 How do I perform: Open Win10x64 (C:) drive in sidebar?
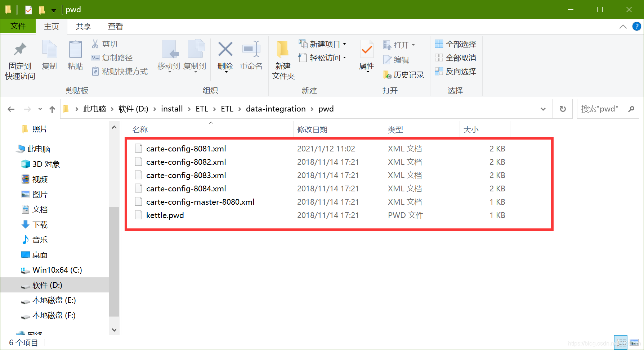(57, 270)
